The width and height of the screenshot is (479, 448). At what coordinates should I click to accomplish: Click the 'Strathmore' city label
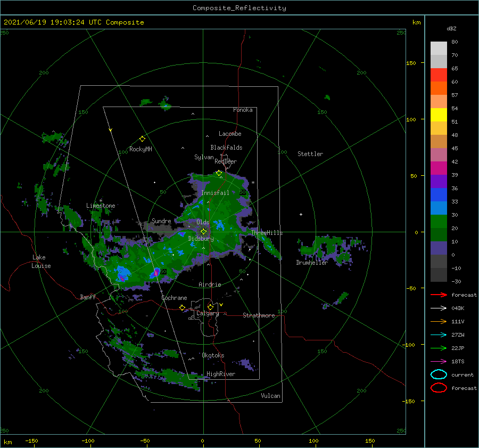click(x=259, y=315)
